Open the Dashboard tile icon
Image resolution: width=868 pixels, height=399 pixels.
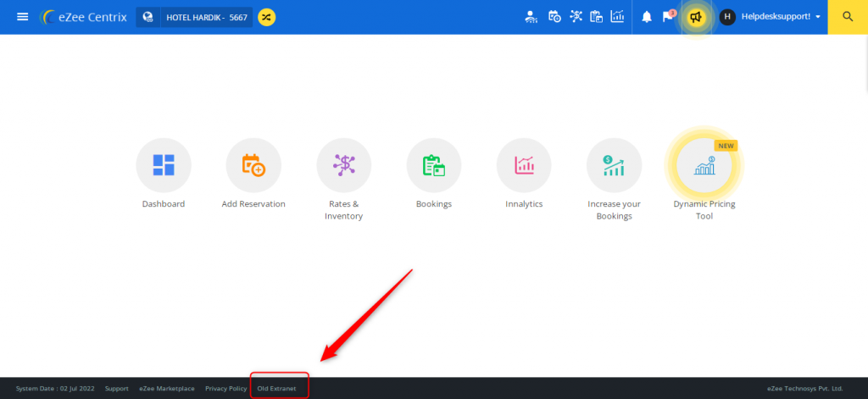164,165
